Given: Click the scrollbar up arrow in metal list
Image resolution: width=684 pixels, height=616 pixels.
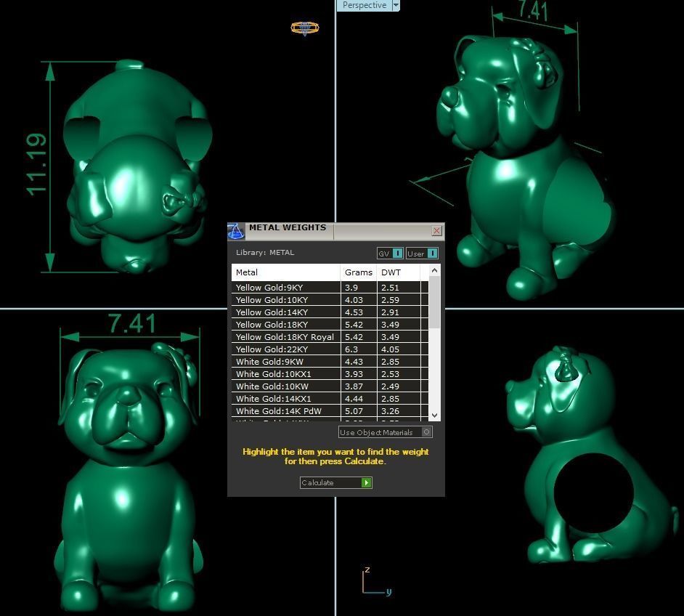Looking at the screenshot, I should pos(434,270).
